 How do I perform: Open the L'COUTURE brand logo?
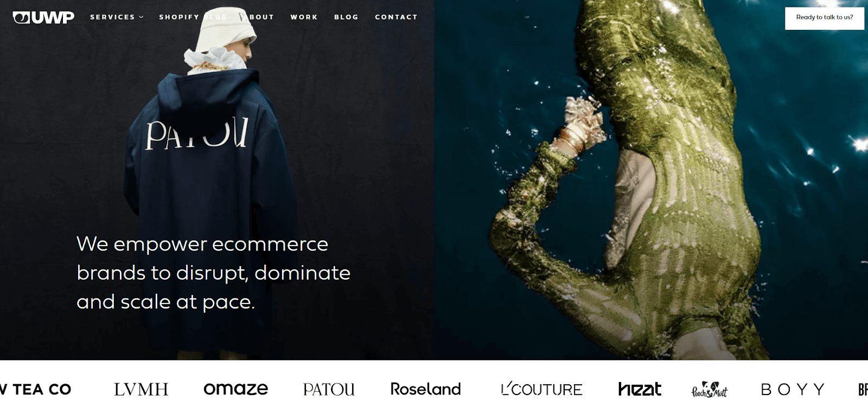541,389
